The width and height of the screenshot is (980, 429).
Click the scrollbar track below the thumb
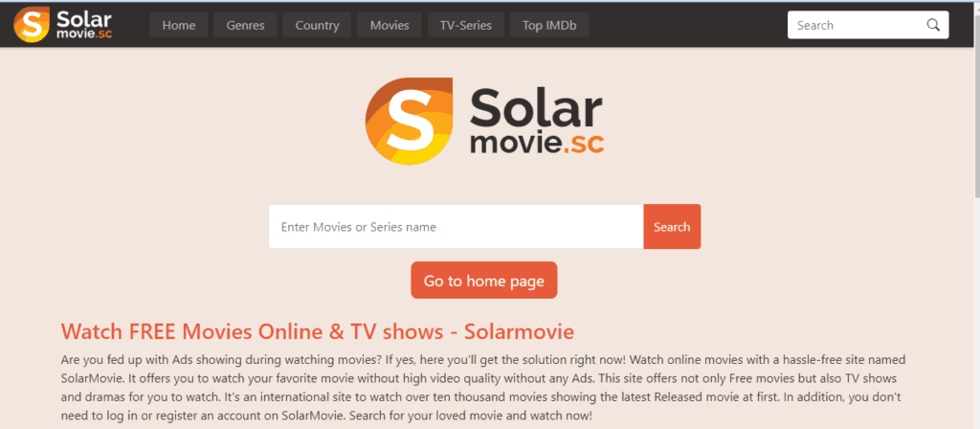[x=975, y=313]
